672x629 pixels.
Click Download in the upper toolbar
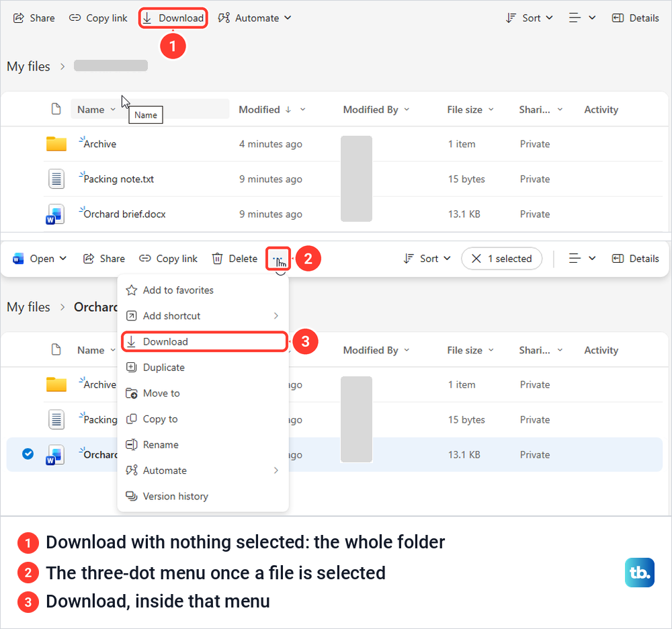coord(173,18)
